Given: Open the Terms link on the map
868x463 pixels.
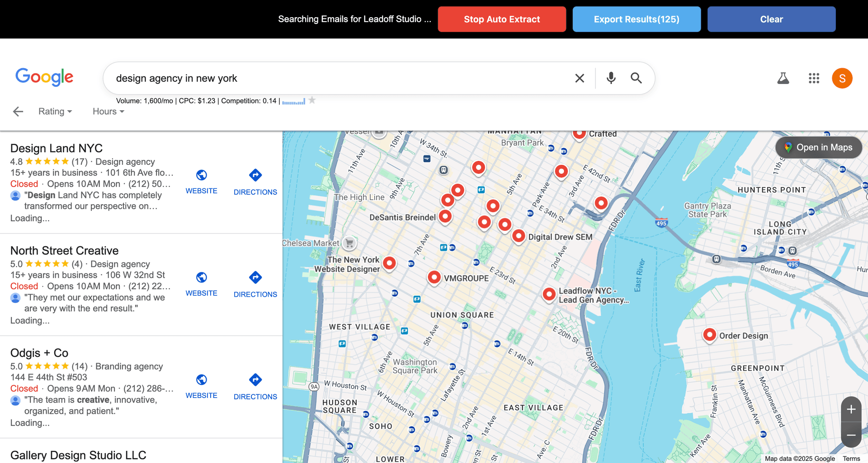Looking at the screenshot, I should [852, 458].
